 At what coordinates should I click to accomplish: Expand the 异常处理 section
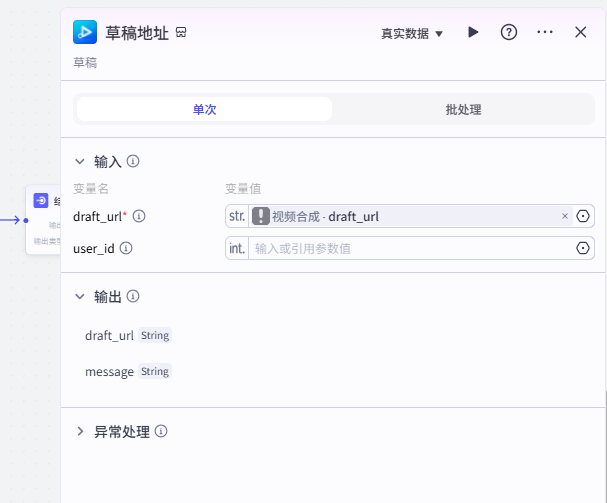coord(80,431)
